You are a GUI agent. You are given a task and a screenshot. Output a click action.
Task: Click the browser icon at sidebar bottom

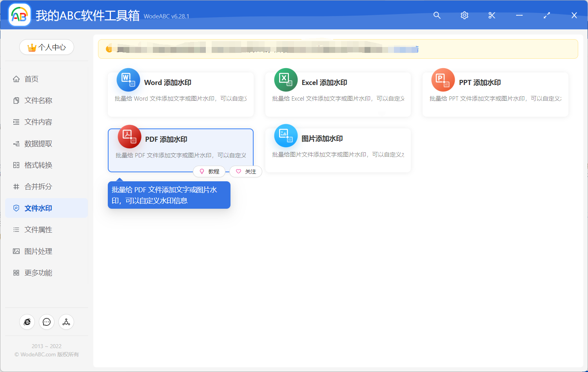point(27,322)
